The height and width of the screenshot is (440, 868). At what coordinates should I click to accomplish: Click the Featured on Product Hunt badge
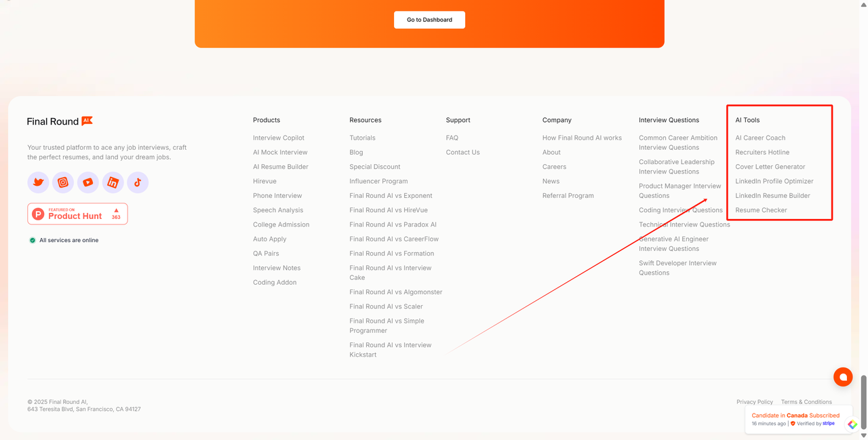click(x=77, y=214)
